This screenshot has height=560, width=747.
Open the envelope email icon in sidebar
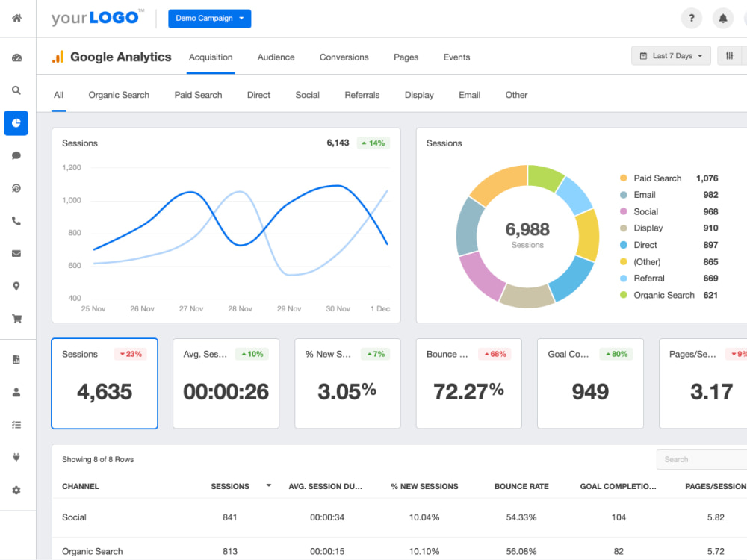[x=16, y=253]
